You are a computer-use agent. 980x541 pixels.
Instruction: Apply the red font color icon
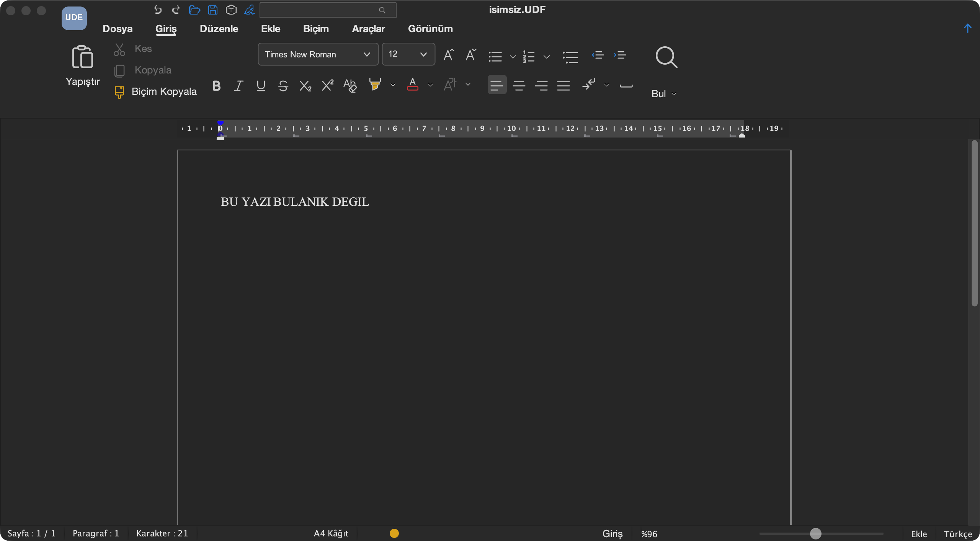(413, 85)
